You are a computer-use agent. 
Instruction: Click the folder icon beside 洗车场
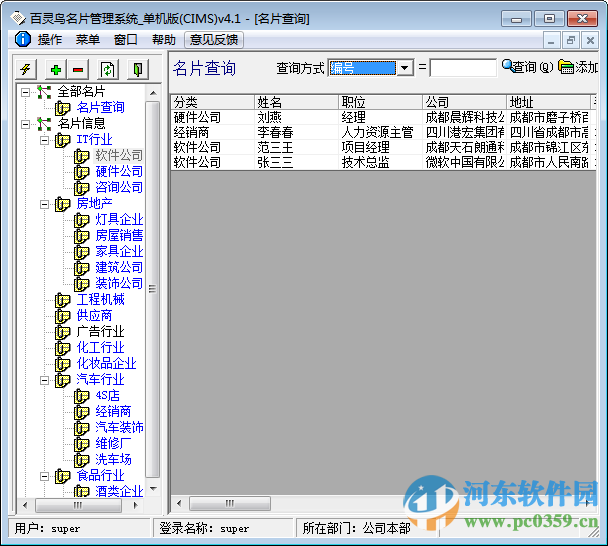coord(81,460)
